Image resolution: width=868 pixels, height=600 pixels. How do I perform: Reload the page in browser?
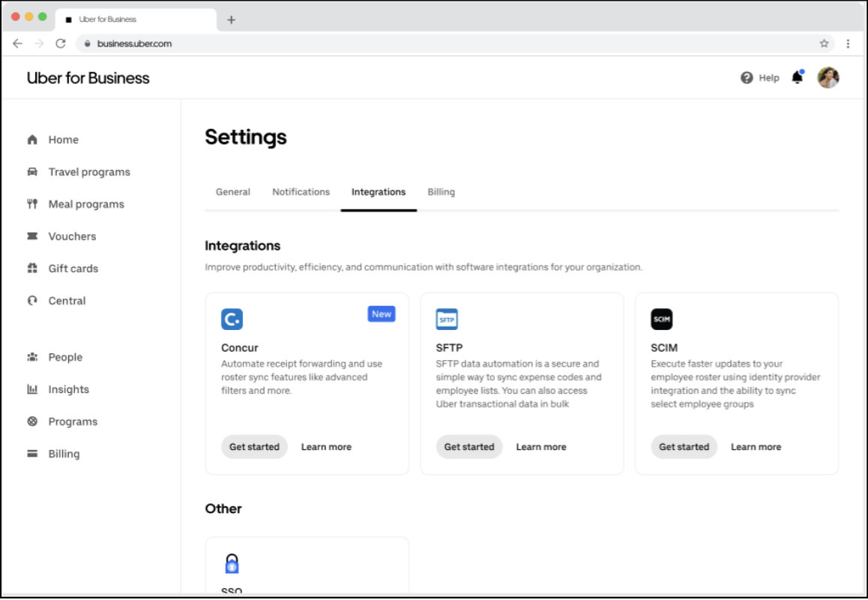pos(61,43)
